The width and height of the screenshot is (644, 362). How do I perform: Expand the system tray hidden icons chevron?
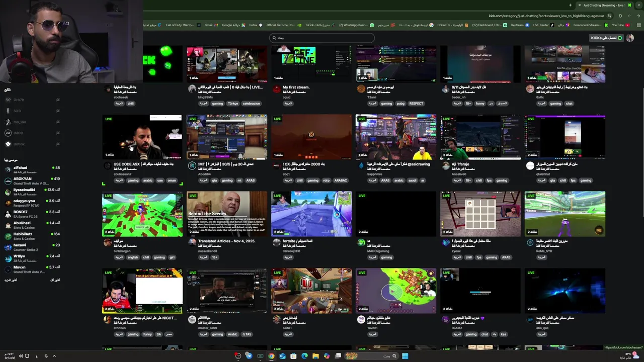[54, 356]
